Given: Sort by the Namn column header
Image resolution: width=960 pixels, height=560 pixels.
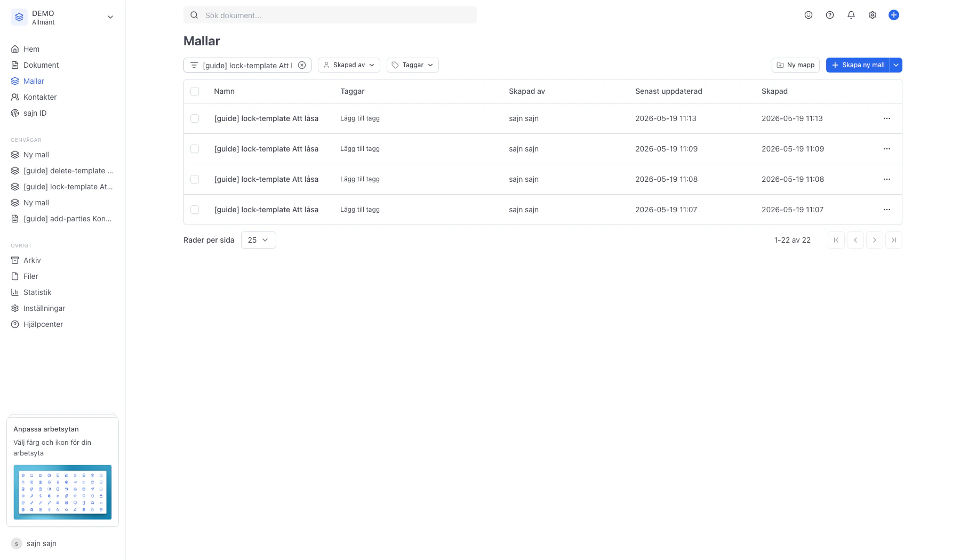Looking at the screenshot, I should click(x=224, y=91).
